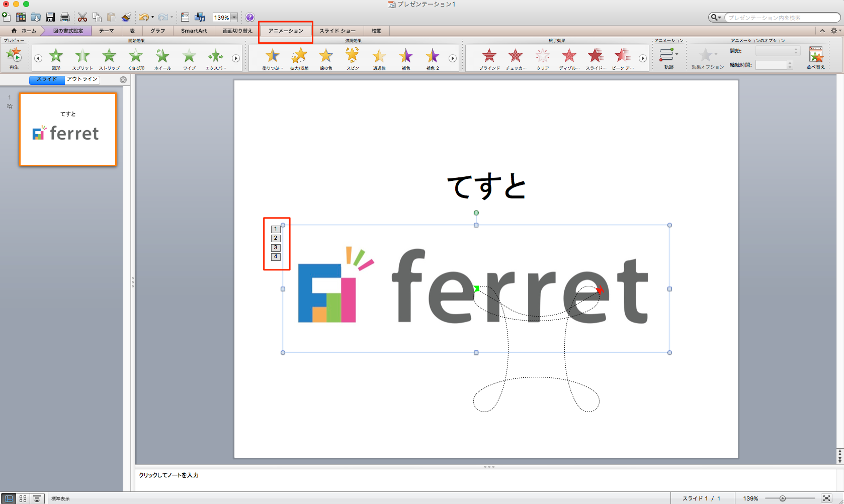Apply the 拡大/収縮 emphasis effect

pyautogui.click(x=299, y=59)
